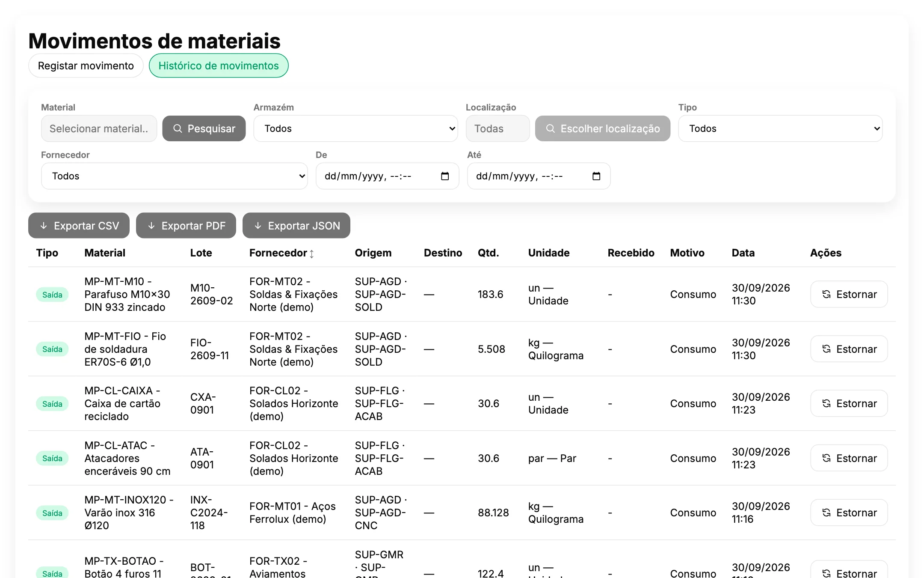Click Saída badge in MP-CL-CAIXA row
Viewport: 924px width, 578px height.
52,404
